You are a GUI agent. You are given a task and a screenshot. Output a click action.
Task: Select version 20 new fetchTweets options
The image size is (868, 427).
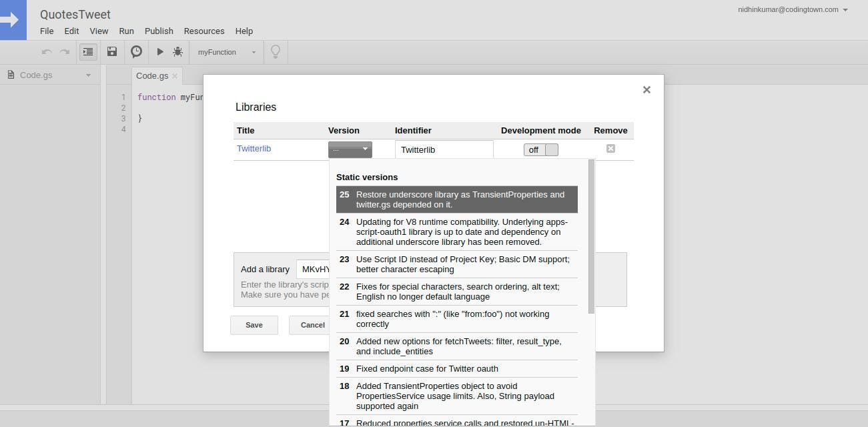tap(456, 346)
